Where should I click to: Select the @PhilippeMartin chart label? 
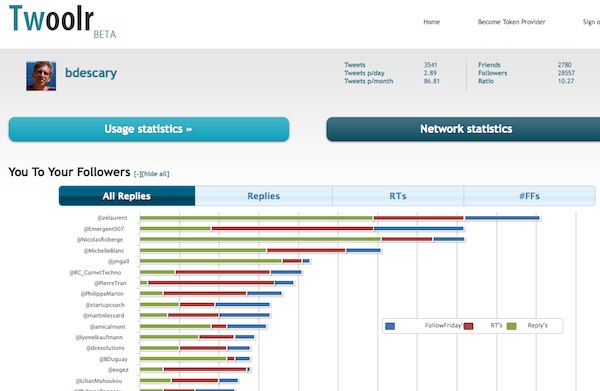[102, 294]
